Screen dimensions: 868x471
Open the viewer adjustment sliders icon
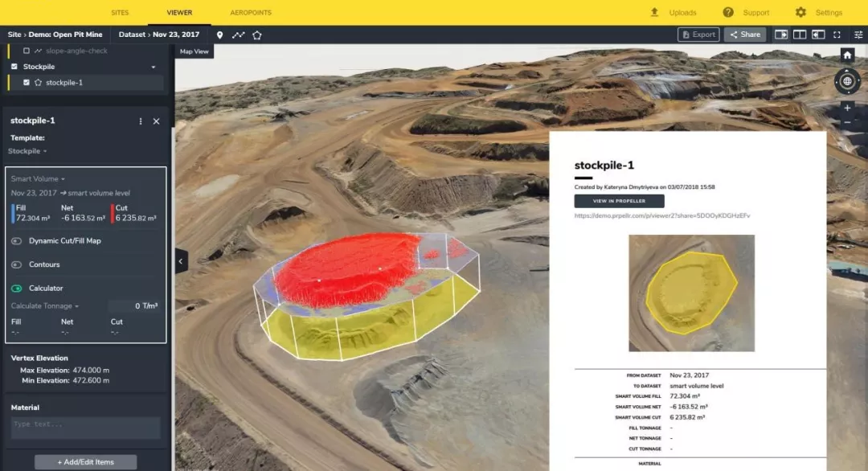click(x=858, y=35)
